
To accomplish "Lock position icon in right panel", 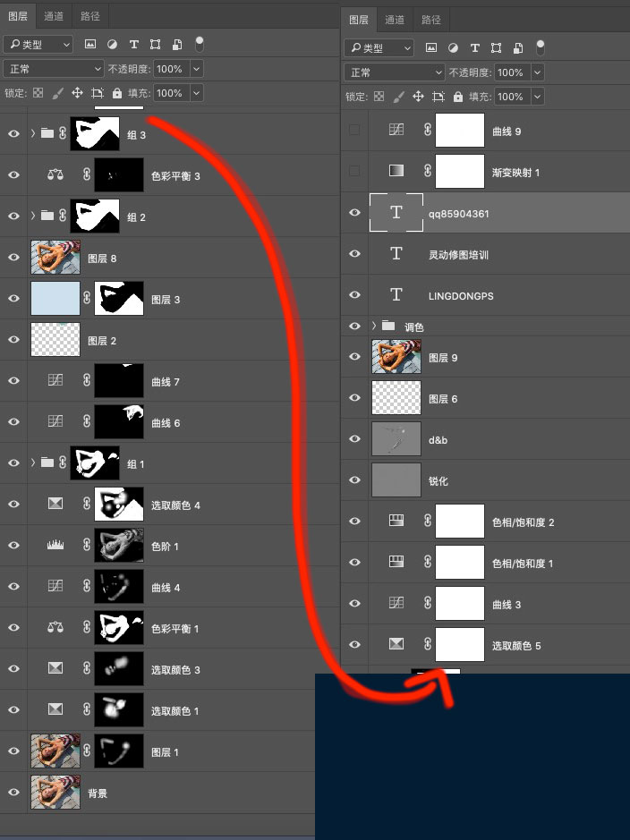I will point(418,97).
